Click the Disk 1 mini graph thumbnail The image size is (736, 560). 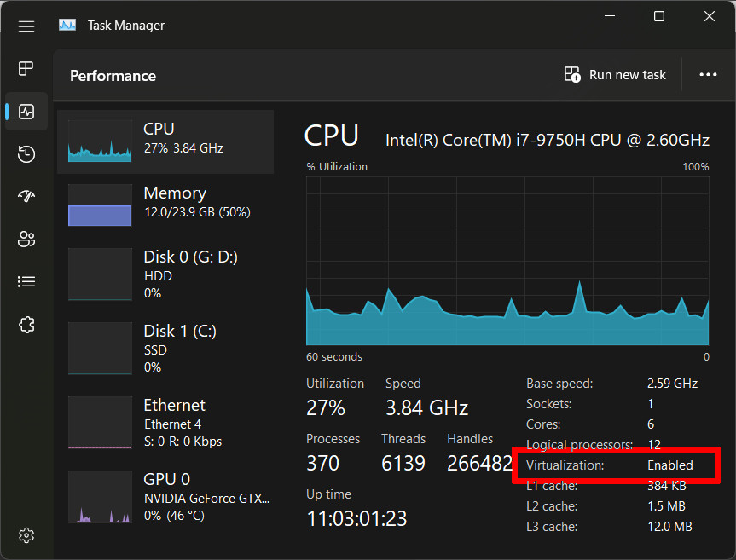coord(100,349)
